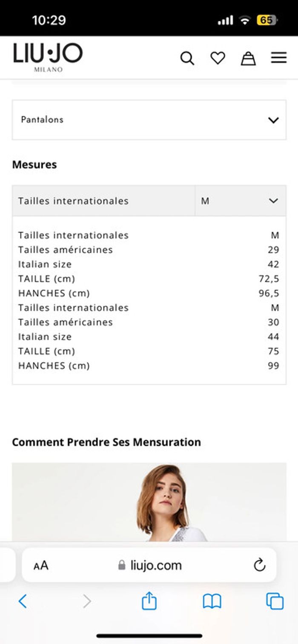The width and height of the screenshot is (298, 644).
Task: Open the M size selector dropdown
Action: (240, 201)
